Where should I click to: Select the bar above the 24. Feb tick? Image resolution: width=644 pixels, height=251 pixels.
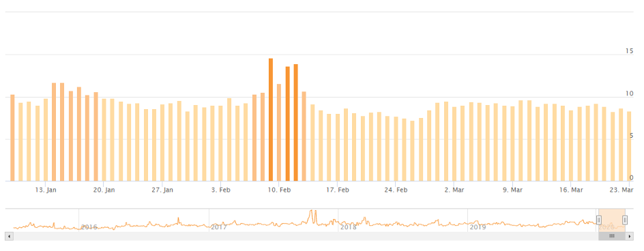396,149
